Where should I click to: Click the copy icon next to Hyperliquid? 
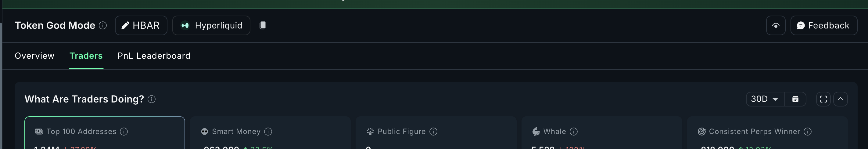pos(263,25)
